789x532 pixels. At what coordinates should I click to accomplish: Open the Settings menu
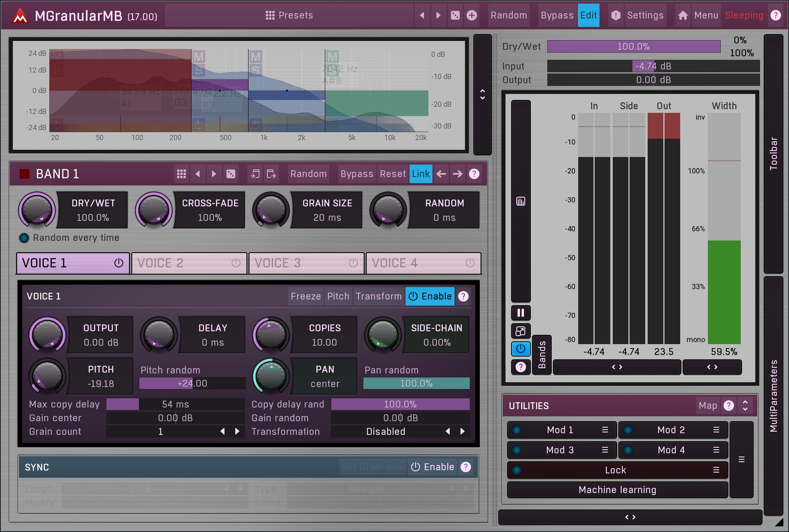[645, 15]
